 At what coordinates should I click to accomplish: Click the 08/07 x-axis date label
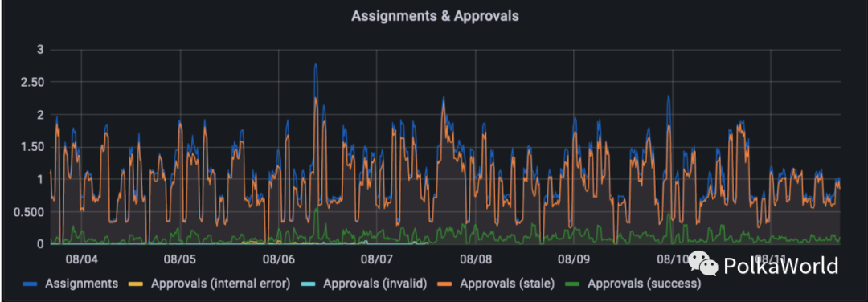(376, 259)
